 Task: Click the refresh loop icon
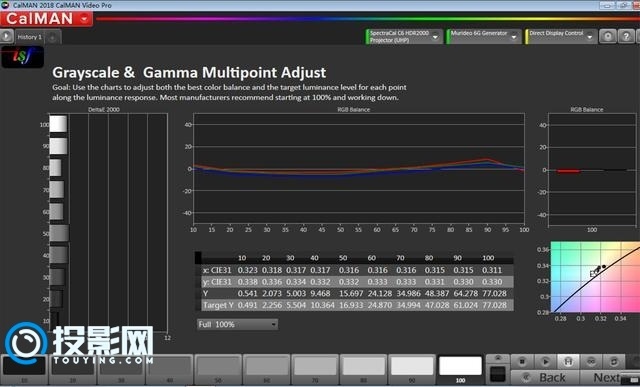(613, 362)
